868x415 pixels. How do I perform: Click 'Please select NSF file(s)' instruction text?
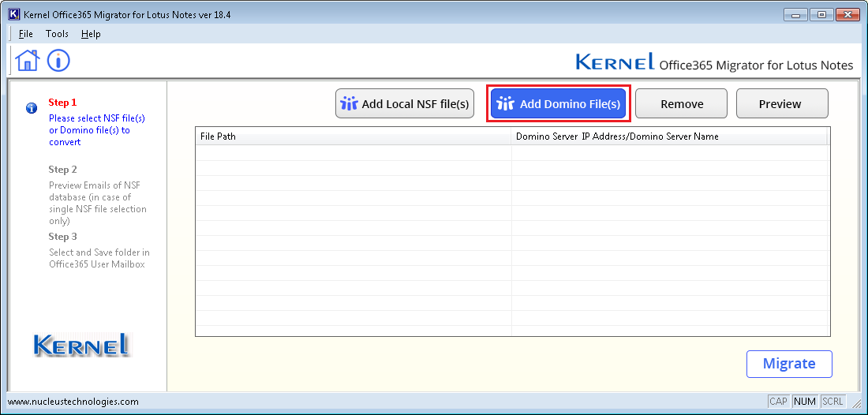click(97, 130)
